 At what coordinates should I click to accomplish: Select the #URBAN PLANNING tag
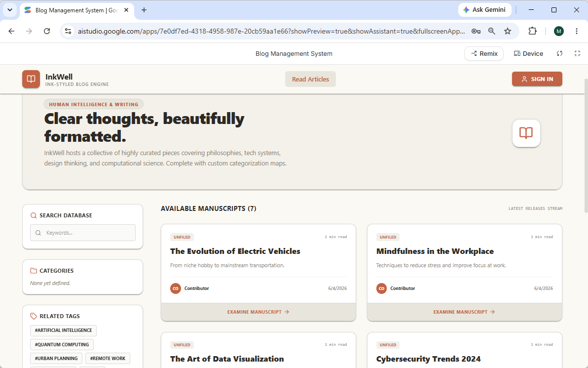pos(56,358)
